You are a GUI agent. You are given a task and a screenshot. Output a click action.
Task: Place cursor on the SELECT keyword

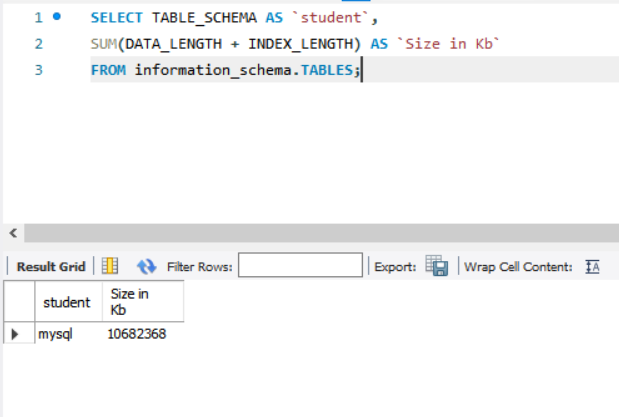[116, 18]
